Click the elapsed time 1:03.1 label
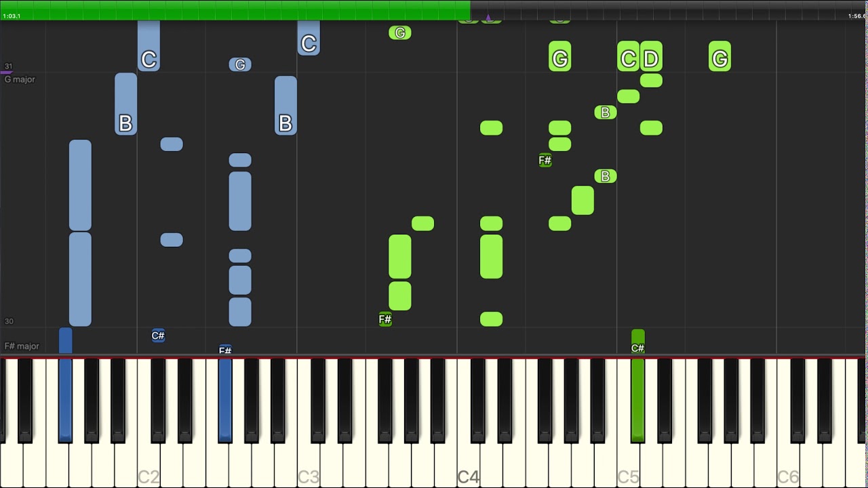 point(12,16)
